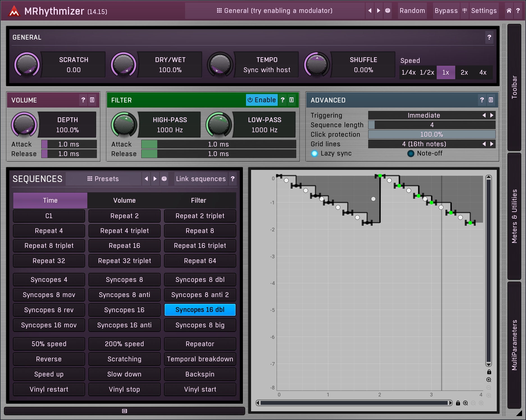The image size is (526, 420).
Task: Switch to the Filter sequence tab
Action: (199, 200)
